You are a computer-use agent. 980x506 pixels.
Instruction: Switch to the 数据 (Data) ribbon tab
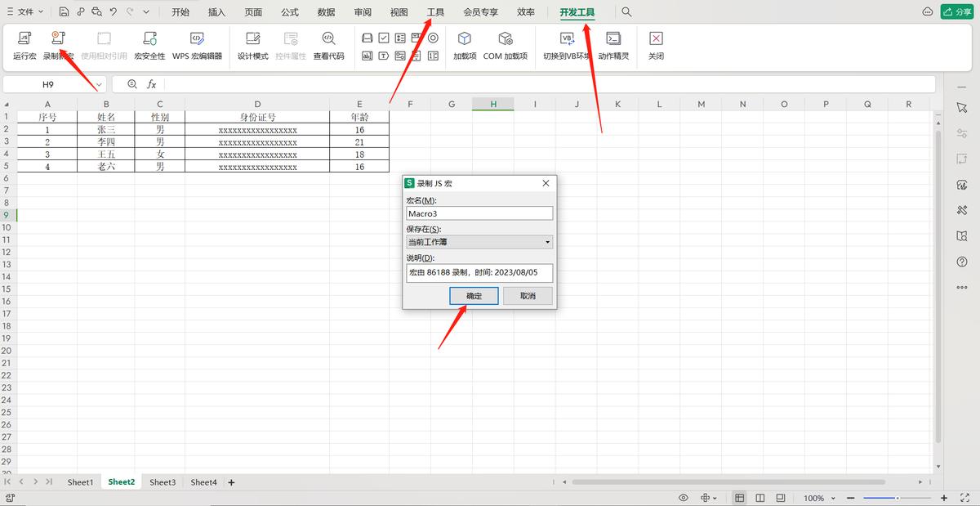tap(325, 11)
